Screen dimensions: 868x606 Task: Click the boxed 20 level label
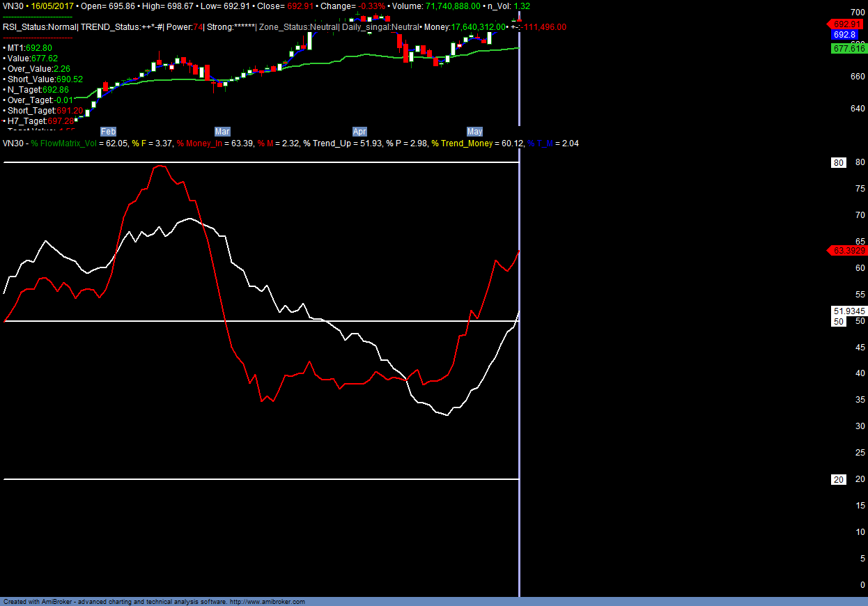(839, 480)
